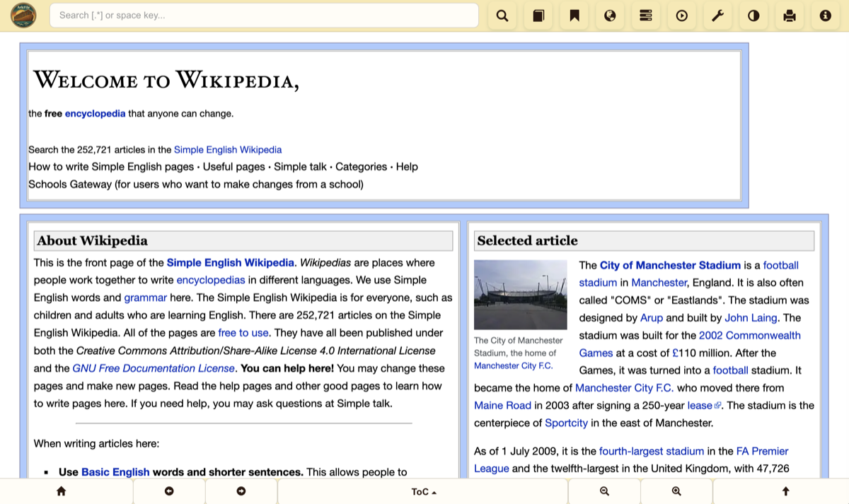Click Manchester City F.C. link in article text

click(625, 388)
